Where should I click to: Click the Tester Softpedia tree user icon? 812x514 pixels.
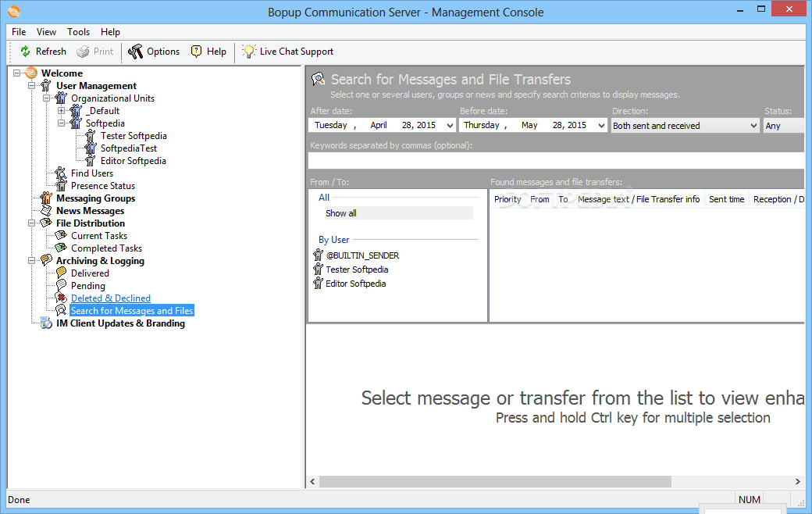91,136
